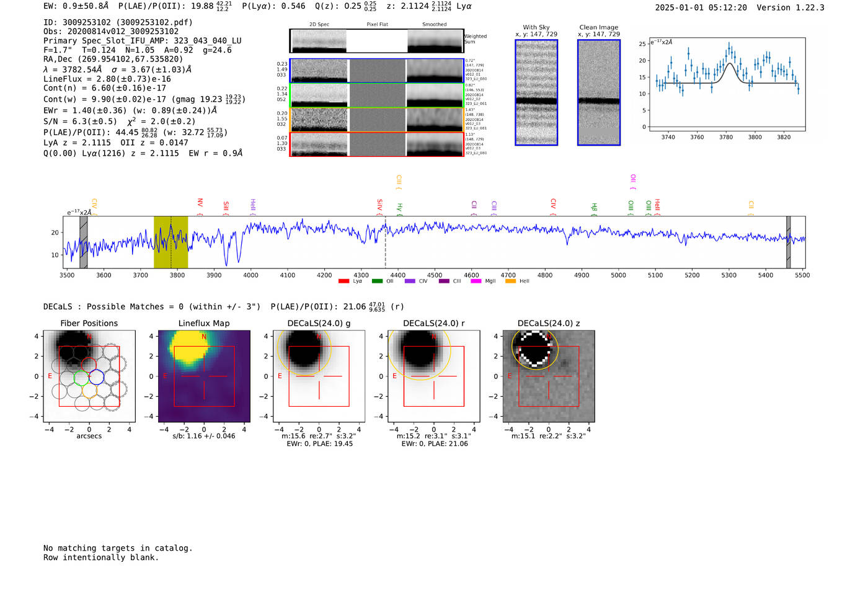
Task: Click the red Lyα legend swatch
Action: point(343,281)
